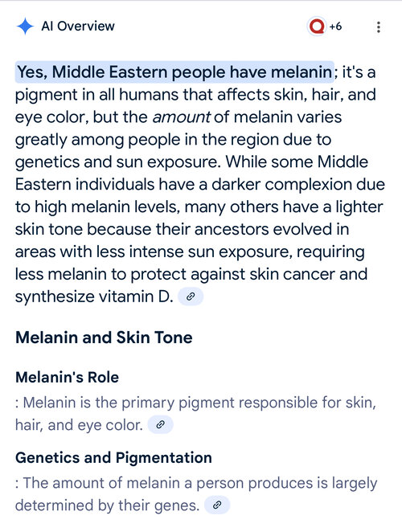Select the 'Melanin's Role' subheading
402x532 pixels.
[68, 377]
